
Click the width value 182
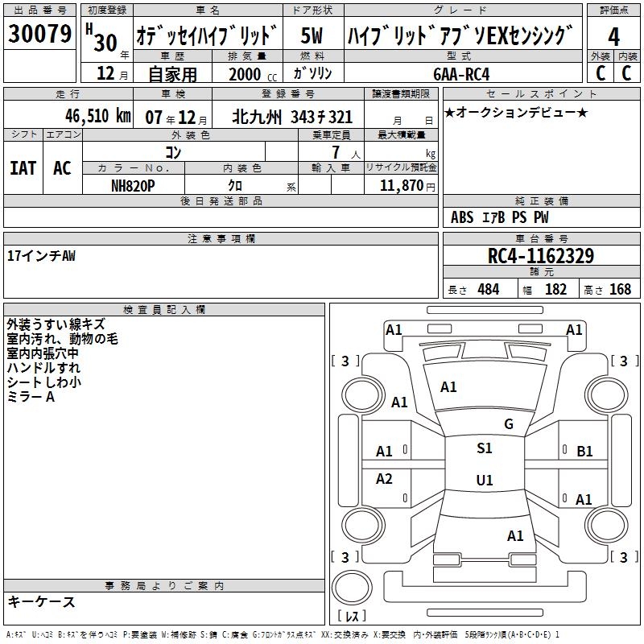click(x=555, y=290)
